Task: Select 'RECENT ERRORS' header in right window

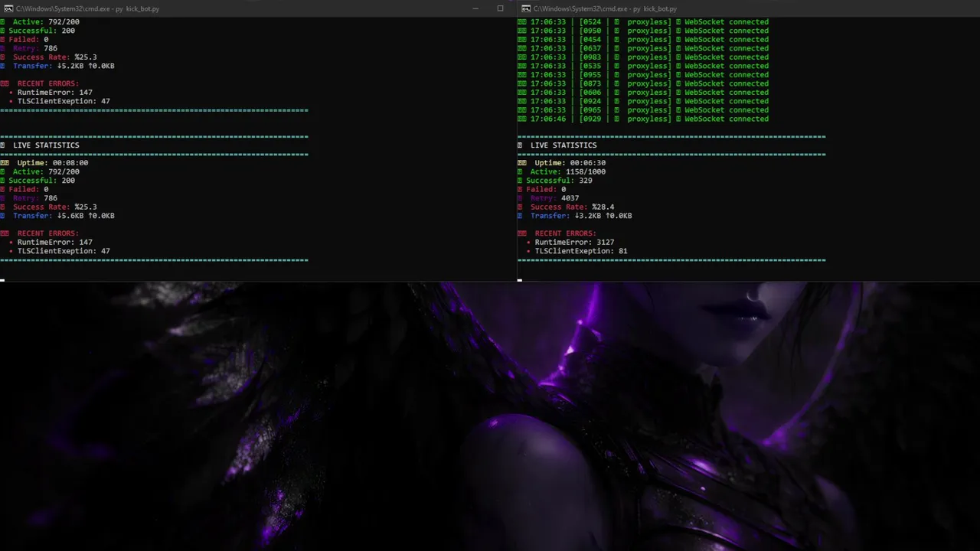Action: click(x=557, y=233)
